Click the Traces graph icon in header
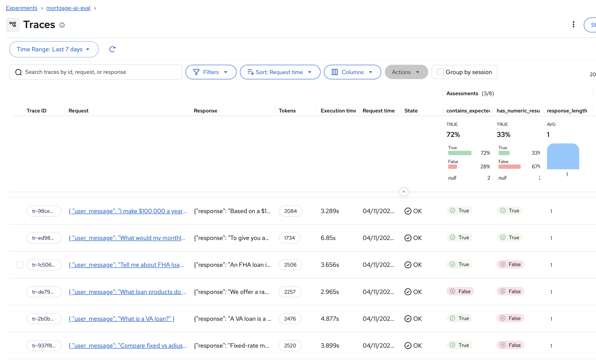 (12, 24)
